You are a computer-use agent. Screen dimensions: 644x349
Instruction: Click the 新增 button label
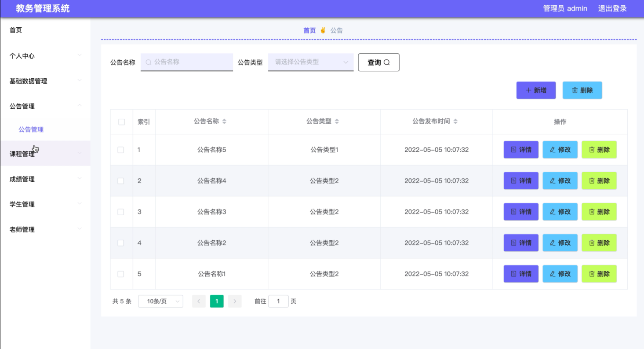pyautogui.click(x=540, y=90)
